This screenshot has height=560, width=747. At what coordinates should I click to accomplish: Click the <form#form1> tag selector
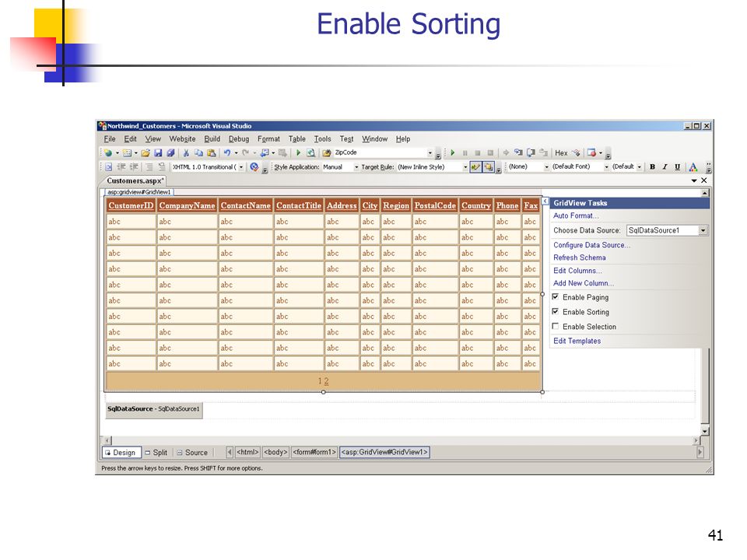[314, 452]
